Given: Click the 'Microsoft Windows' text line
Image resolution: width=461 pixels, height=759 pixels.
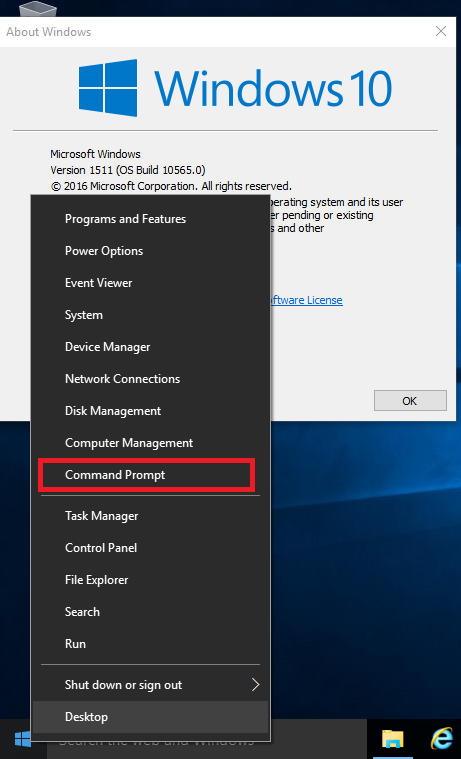Looking at the screenshot, I should pyautogui.click(x=95, y=154).
